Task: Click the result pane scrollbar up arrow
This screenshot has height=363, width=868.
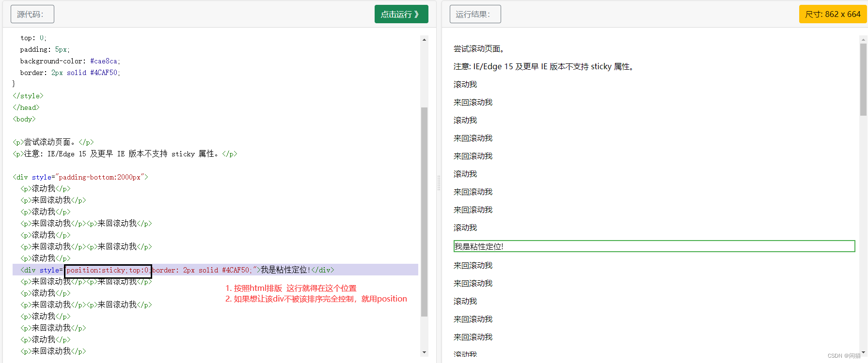Action: pyautogui.click(x=863, y=40)
